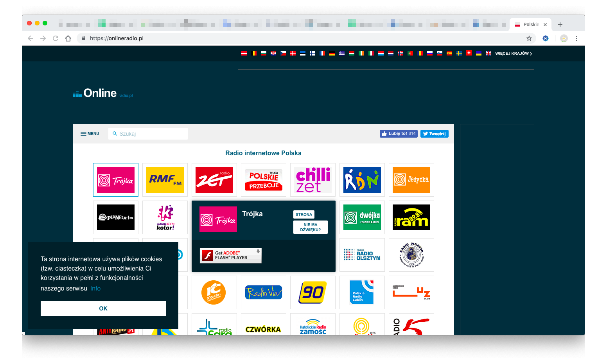Click STRONA in the Trójka popup
607x364 pixels.
point(303,214)
